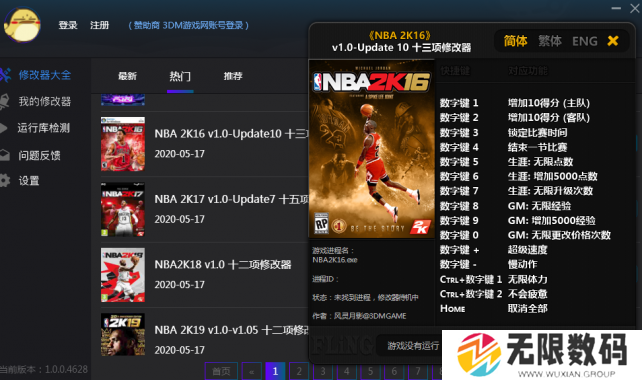Open the 修改器大全 sidebar icon
The image size is (642, 380).
tap(5, 75)
